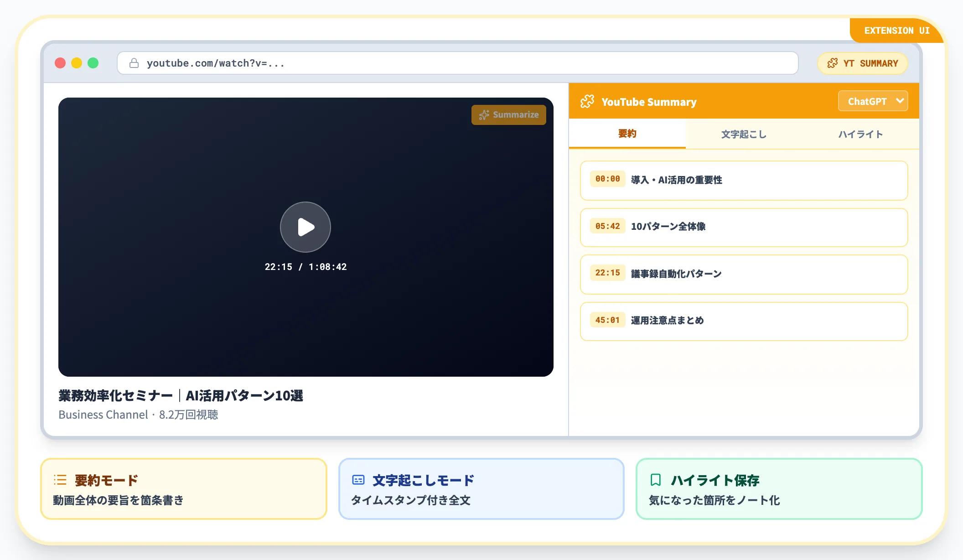Click the play button on the video
Screen dimensions: 963x560
click(305, 227)
